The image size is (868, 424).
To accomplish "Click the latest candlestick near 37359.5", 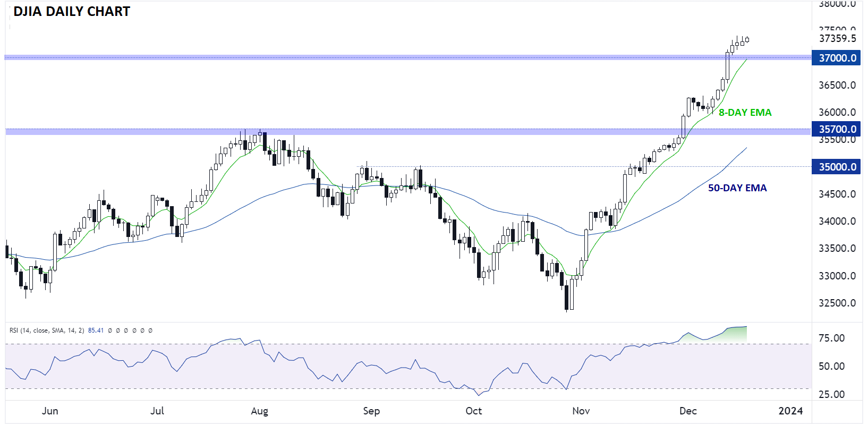I will pos(747,39).
